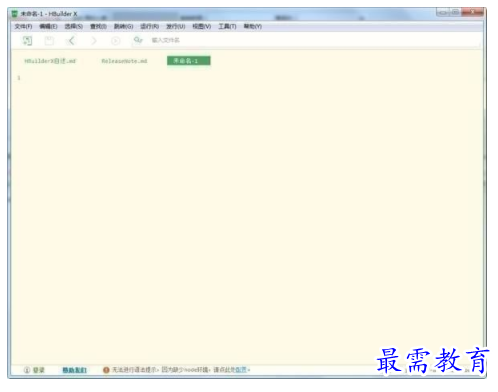Click the back arrow in toolbar
This screenshot has height=392, width=498.
click(71, 41)
